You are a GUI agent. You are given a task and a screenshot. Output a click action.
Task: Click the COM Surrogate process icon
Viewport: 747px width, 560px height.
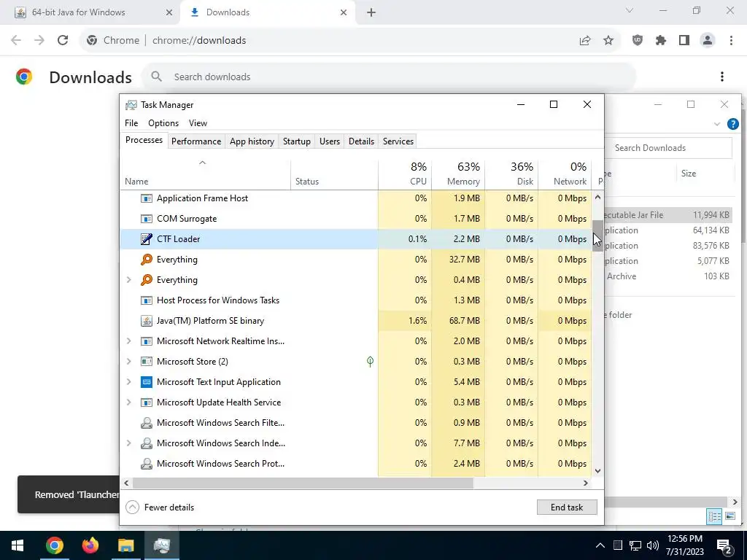[146, 219]
